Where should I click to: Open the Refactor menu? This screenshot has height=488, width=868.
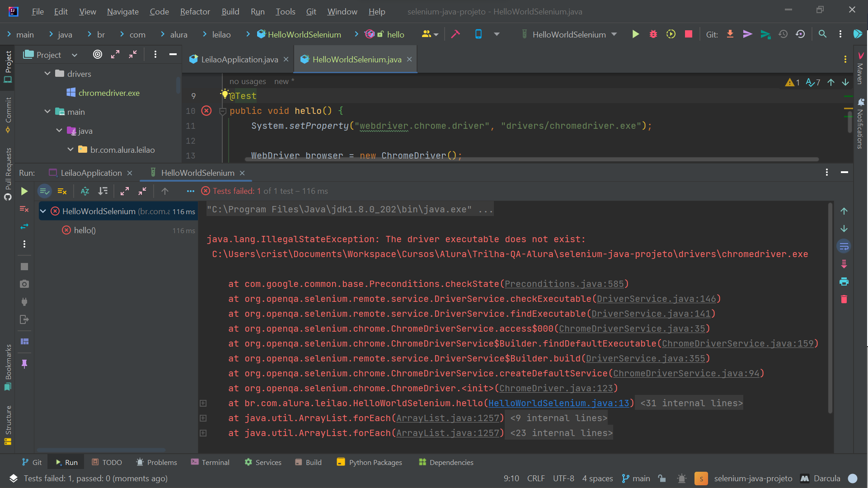coord(195,11)
